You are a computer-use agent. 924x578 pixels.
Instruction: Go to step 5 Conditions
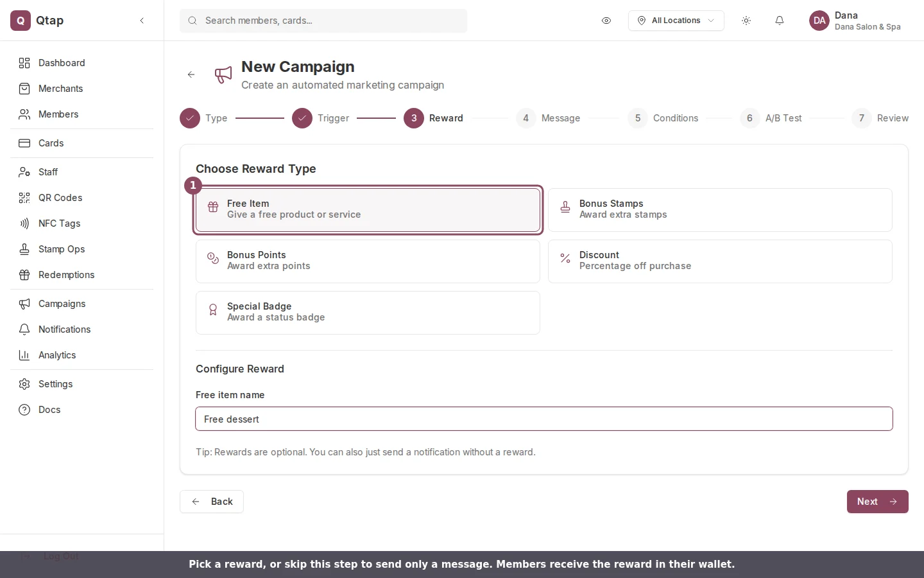(x=663, y=118)
